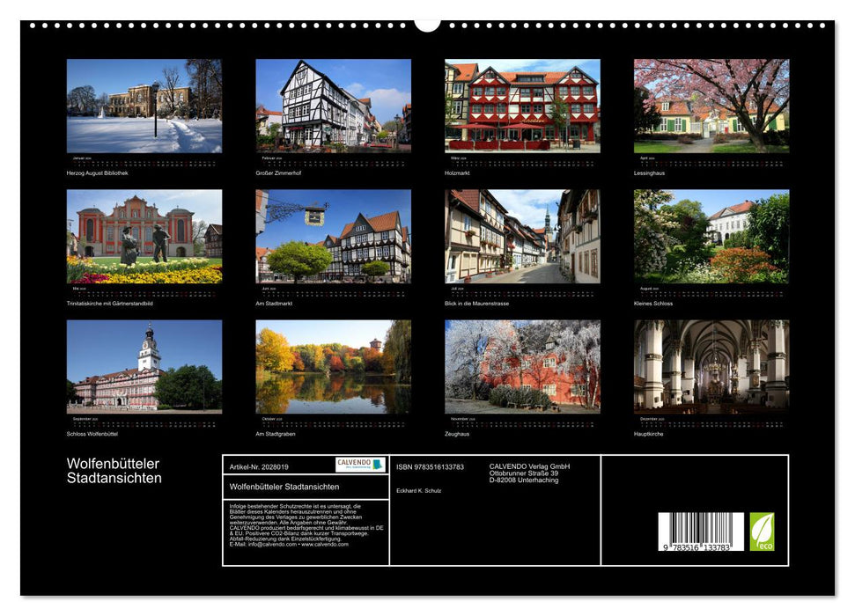Select the Eckhard K. Schulz author name
855x616 pixels.
[421, 490]
